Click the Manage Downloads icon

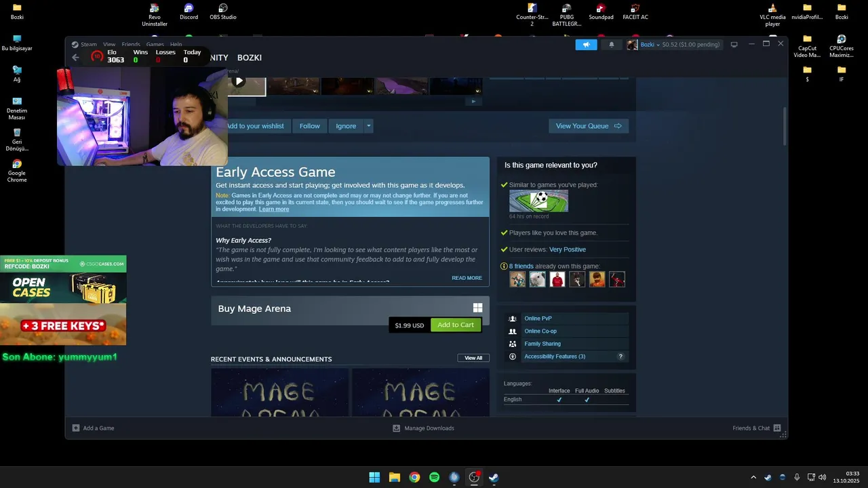tap(397, 428)
